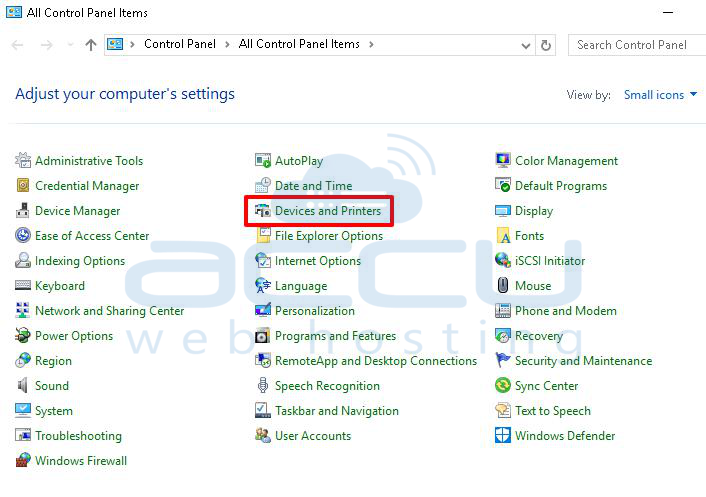
Task: Click the Windows Firewall brick wall icon
Action: pyautogui.click(x=23, y=460)
